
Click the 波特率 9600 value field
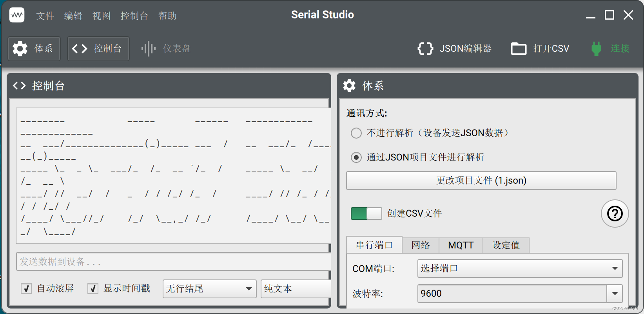coord(512,294)
